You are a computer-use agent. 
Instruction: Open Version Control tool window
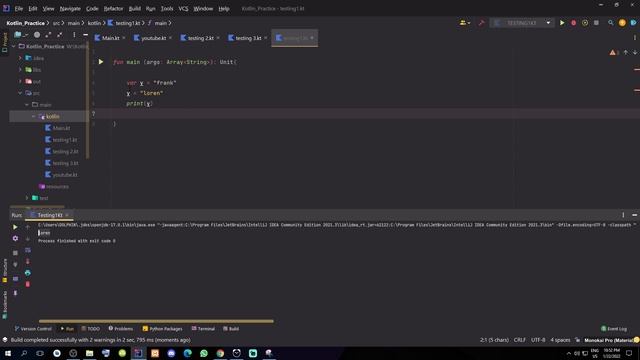33,329
